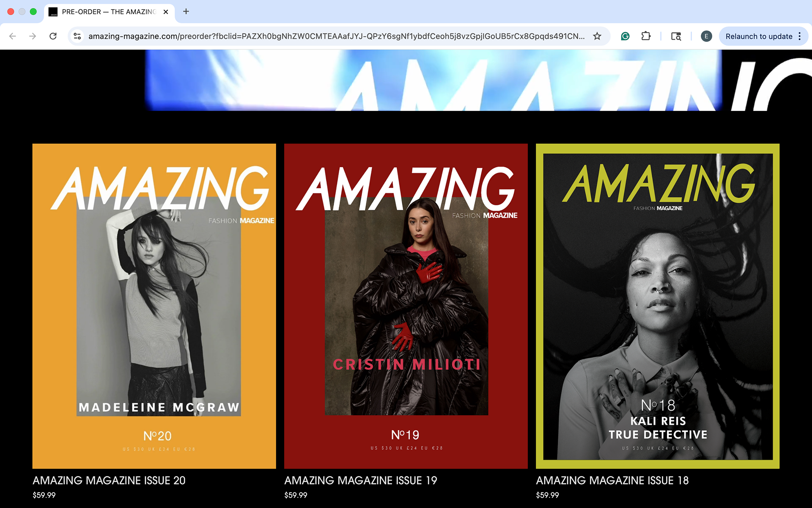
Task: Open site information icon in address bar
Action: [x=77, y=36]
